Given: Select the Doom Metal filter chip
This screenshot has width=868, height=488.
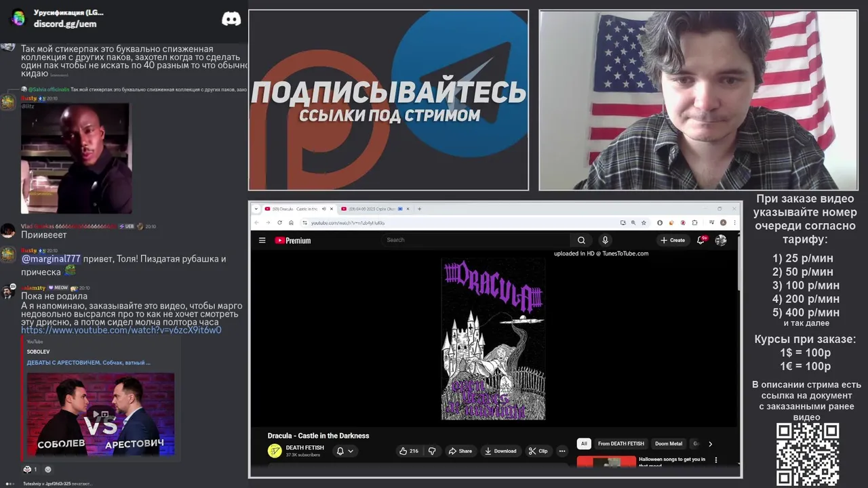Looking at the screenshot, I should (669, 444).
